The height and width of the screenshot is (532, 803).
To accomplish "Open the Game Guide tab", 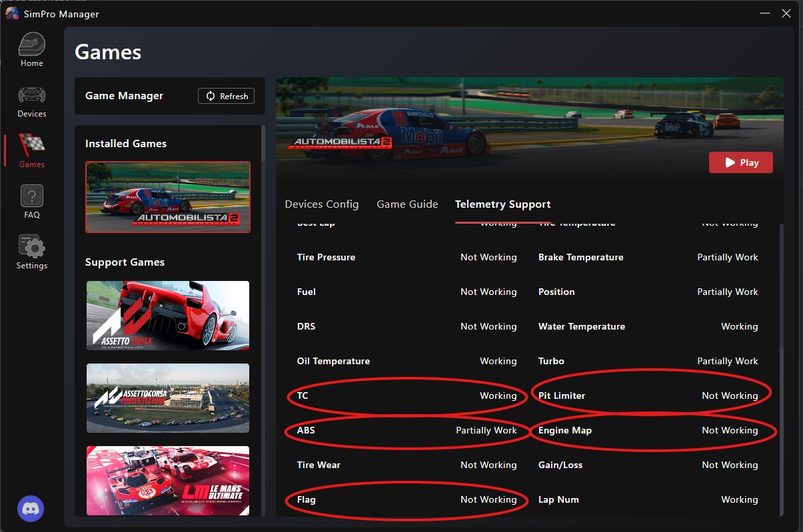I will (x=407, y=204).
